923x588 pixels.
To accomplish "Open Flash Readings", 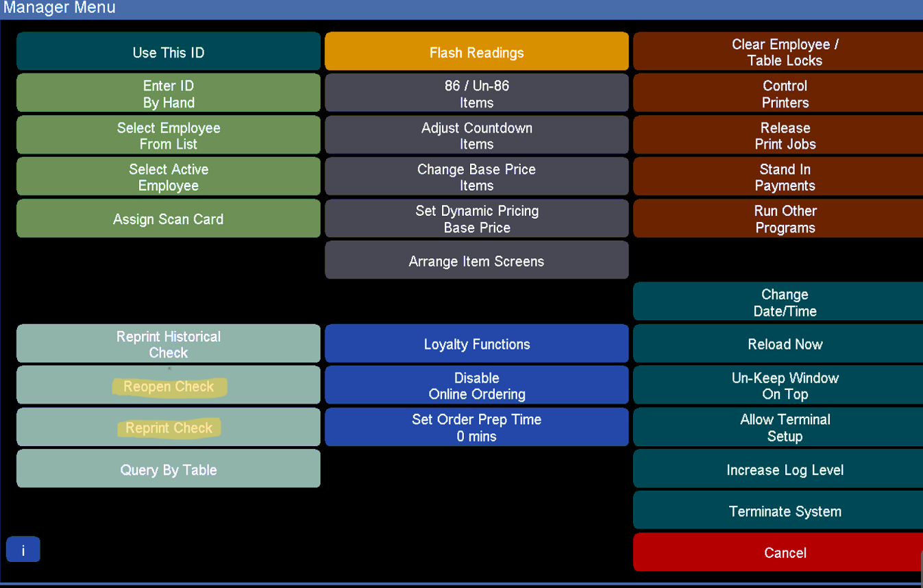I will (x=477, y=51).
